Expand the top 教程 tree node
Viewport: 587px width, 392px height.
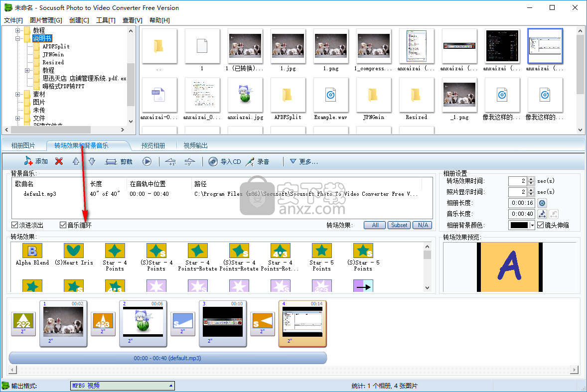[x=17, y=30]
